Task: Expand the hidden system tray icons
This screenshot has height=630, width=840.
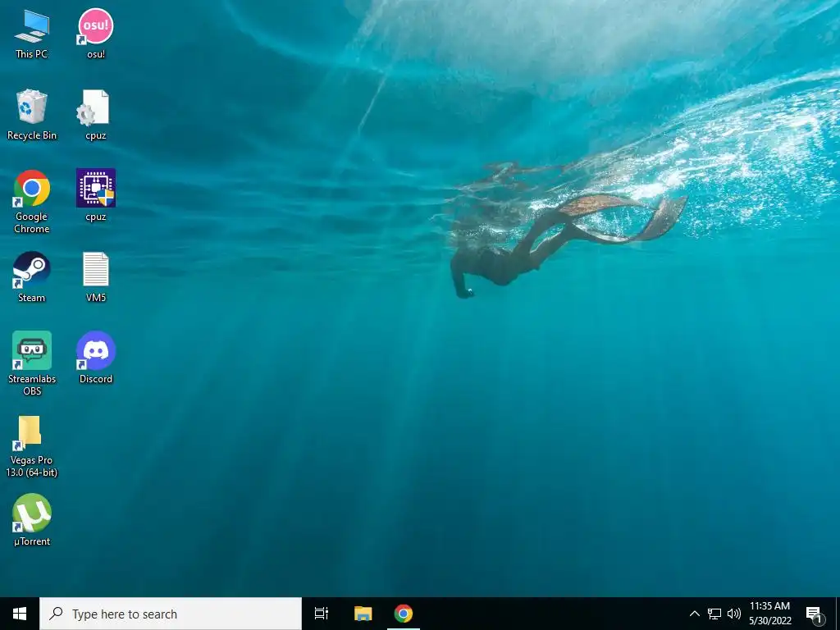Action: tap(694, 614)
